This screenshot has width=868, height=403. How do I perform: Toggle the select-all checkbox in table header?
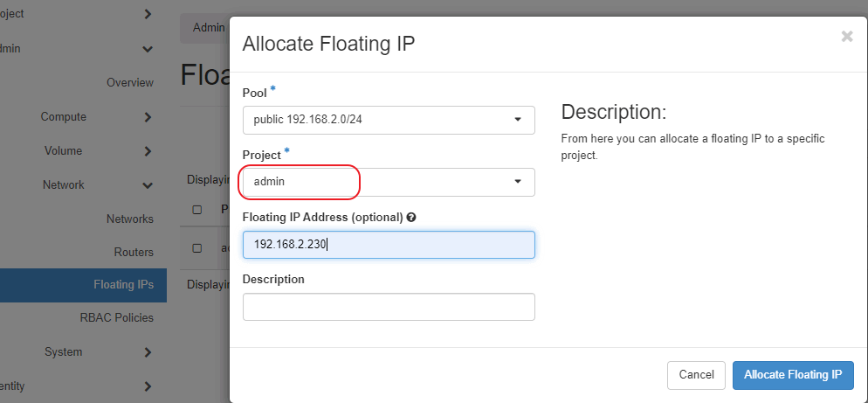point(197,210)
